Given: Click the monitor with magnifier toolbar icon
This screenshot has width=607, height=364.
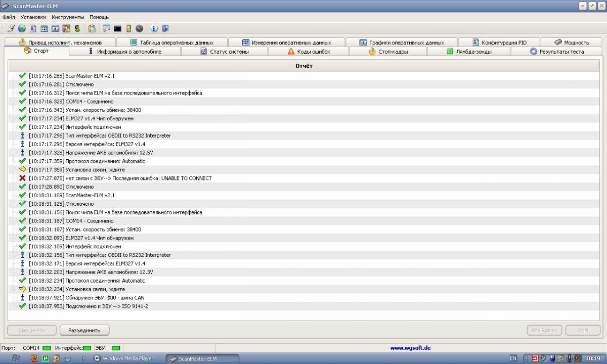Looking at the screenshot, I should pos(106,29).
